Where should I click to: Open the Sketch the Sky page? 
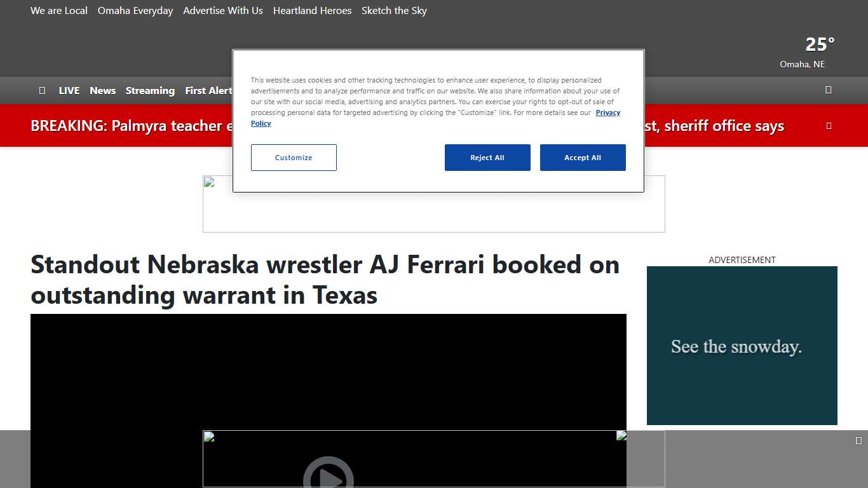tap(394, 10)
